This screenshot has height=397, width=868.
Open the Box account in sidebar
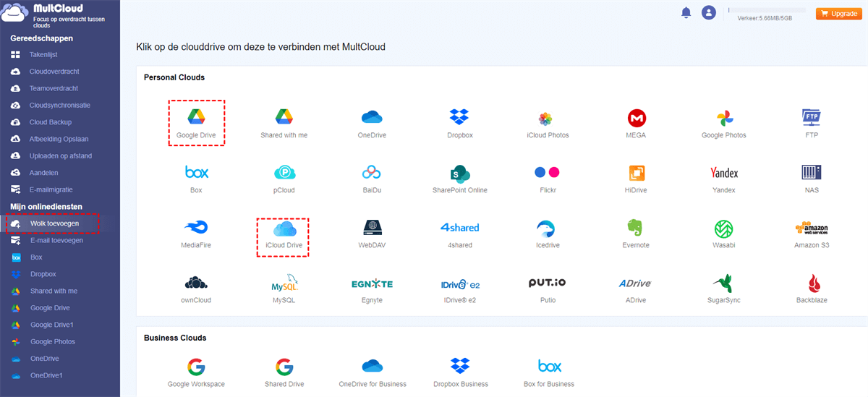36,257
